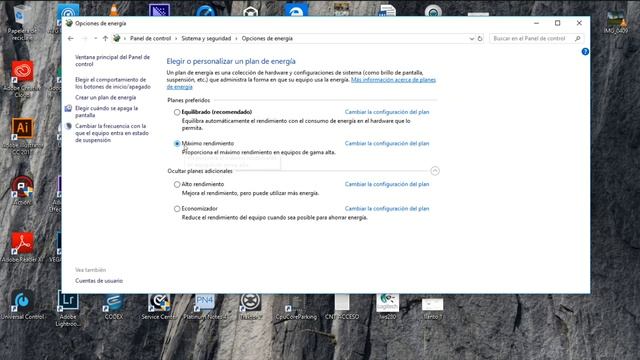Change plan settings for Máximo rendimiento
This screenshot has height=360, width=640.
[387, 143]
